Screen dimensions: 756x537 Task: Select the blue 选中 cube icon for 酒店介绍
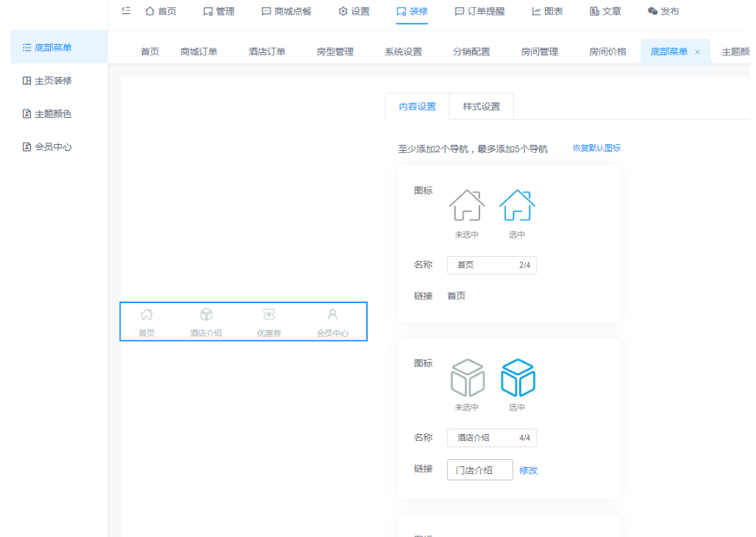(518, 377)
